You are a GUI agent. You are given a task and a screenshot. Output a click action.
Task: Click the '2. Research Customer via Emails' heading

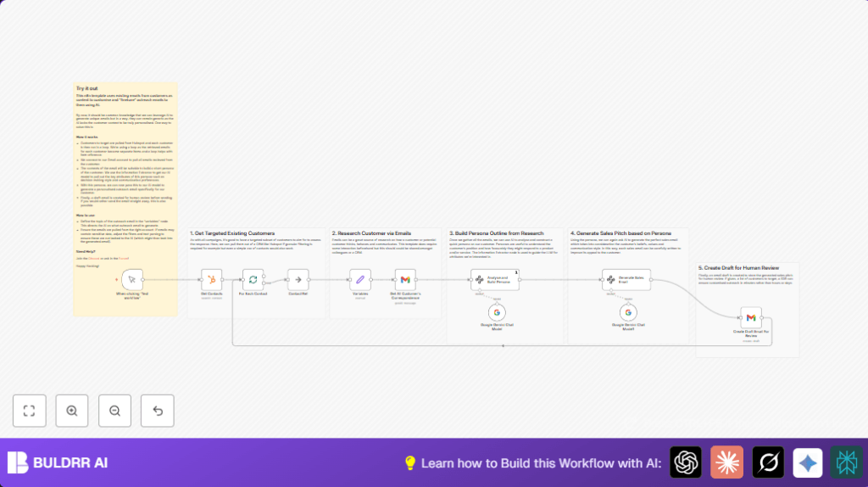point(371,233)
